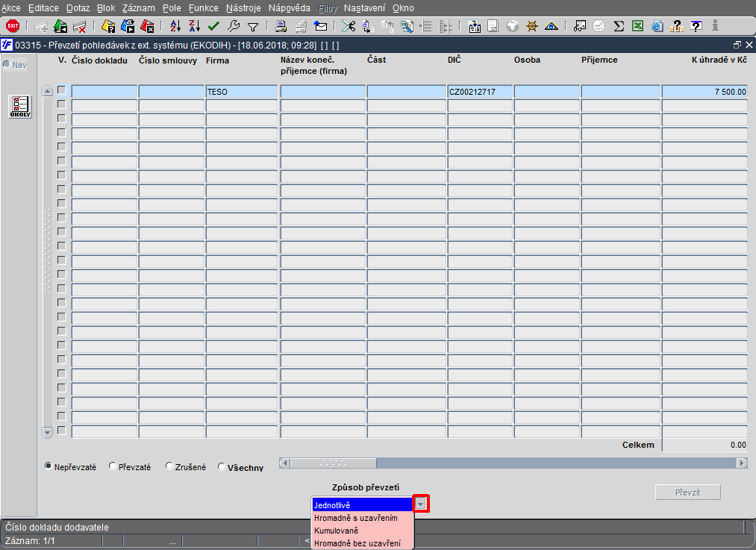Click the TESO Firma cell
This screenshot has height=550, width=756.
pos(242,92)
